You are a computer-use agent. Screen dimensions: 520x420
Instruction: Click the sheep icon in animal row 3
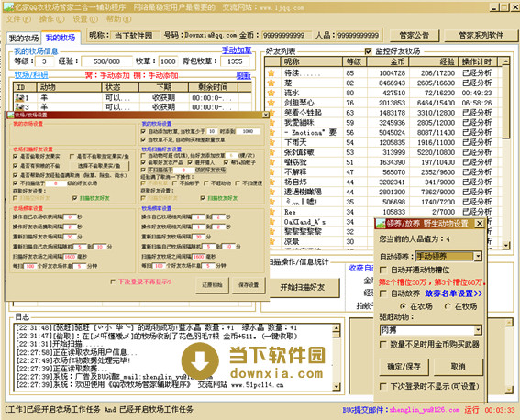(x=20, y=107)
